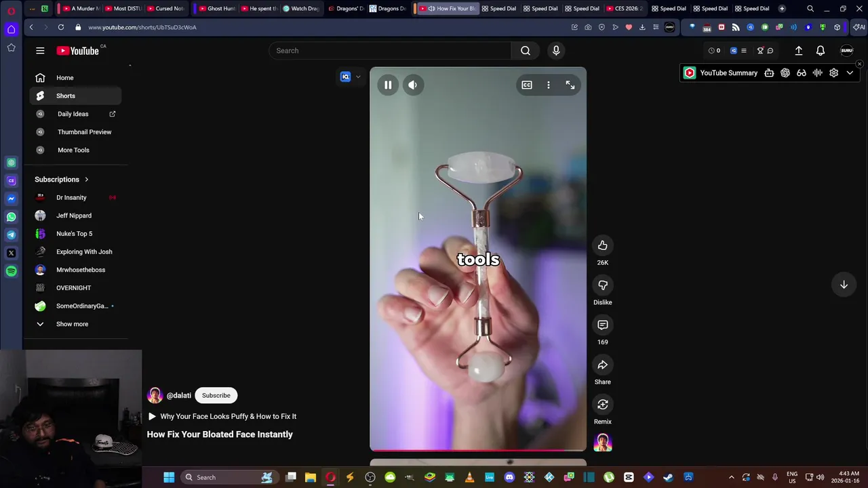This screenshot has height=488, width=868.
Task: Subscribe to @dalati
Action: click(216, 395)
